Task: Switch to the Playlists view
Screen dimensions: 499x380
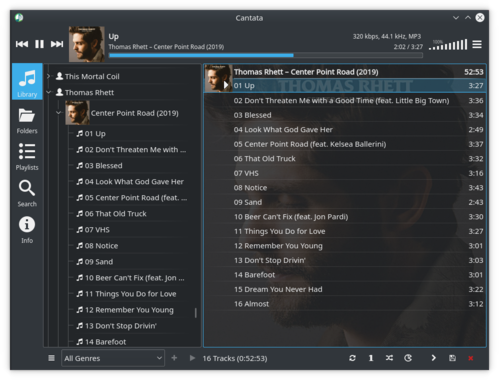Action: pos(27,157)
